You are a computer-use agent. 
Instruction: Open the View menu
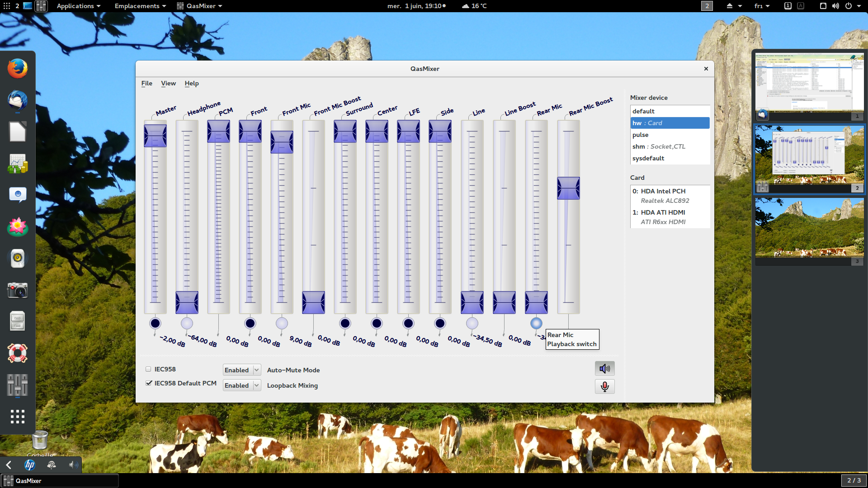coord(168,83)
